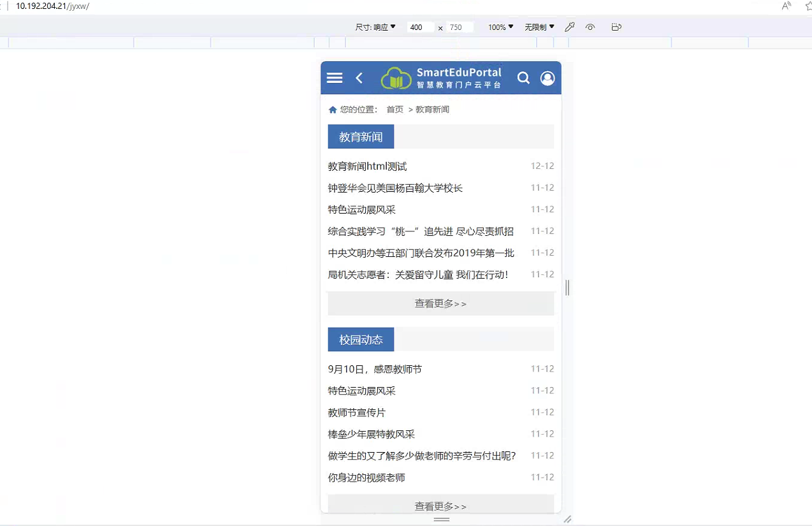Open the hamburger menu in site header

click(335, 78)
